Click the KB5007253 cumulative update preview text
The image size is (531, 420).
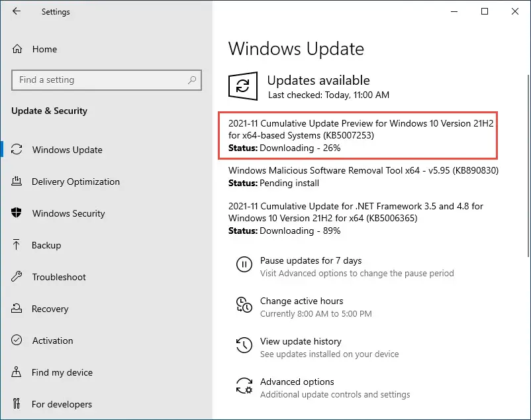coord(361,129)
